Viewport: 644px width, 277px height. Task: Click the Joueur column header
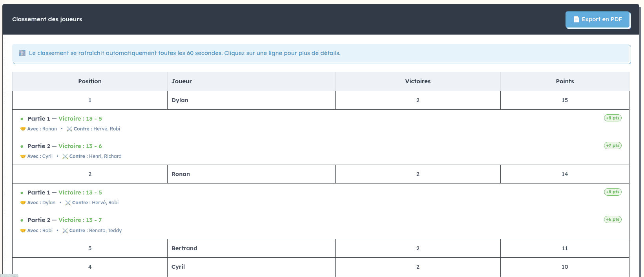[x=182, y=81]
